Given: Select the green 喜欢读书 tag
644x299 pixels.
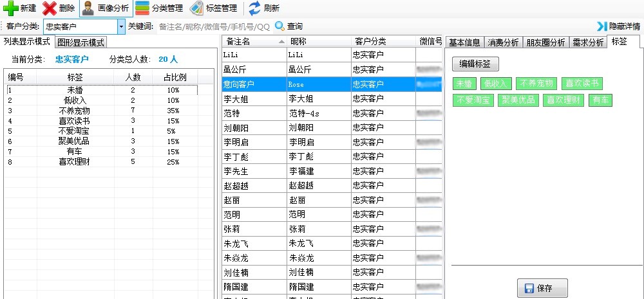Looking at the screenshot, I should pos(582,83).
